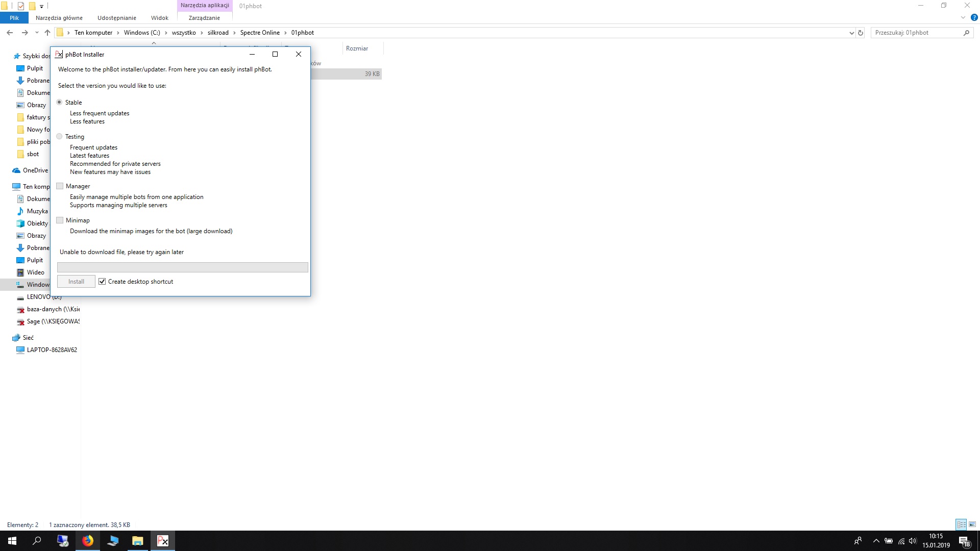Click the volume speaker tray icon

click(x=913, y=541)
